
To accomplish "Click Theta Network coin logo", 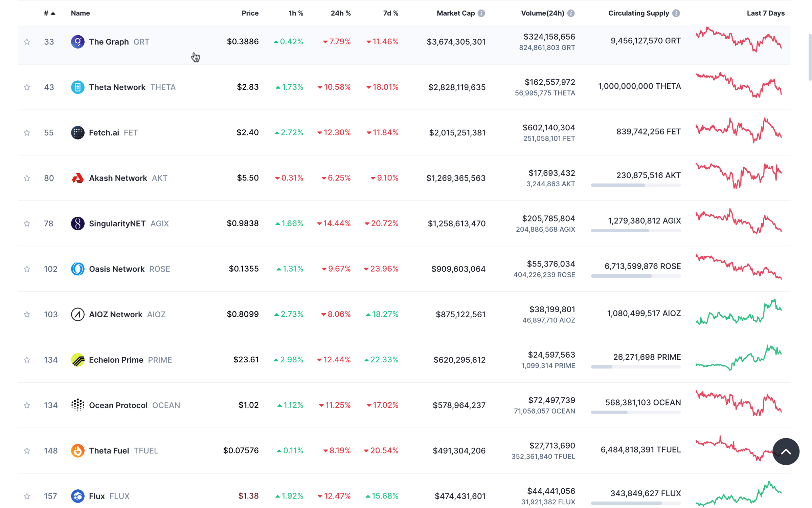I will [x=77, y=87].
